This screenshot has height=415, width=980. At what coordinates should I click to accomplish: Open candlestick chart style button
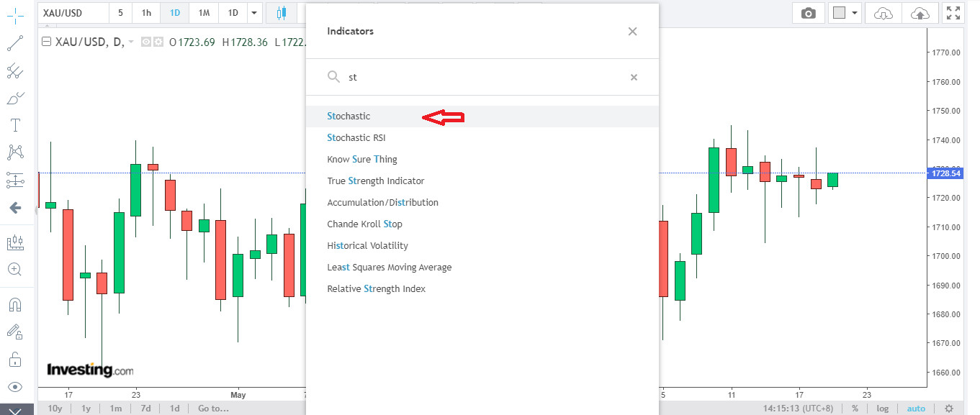pyautogui.click(x=282, y=13)
